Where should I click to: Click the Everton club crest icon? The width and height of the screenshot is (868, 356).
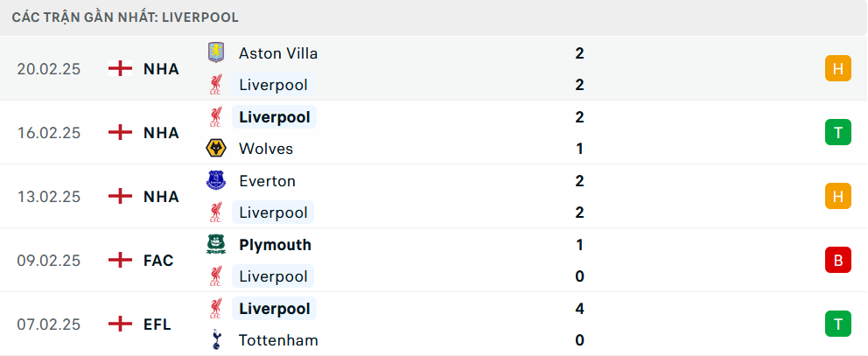215,181
